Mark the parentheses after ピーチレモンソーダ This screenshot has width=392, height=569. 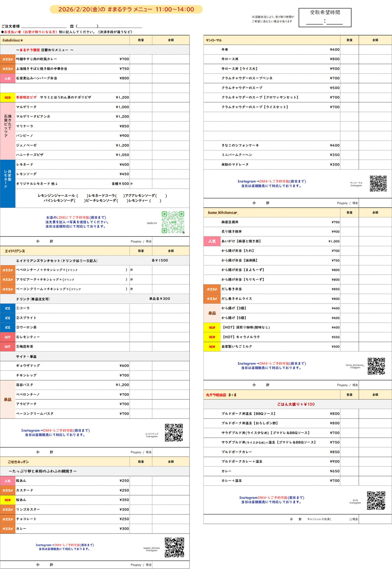coord(122,201)
